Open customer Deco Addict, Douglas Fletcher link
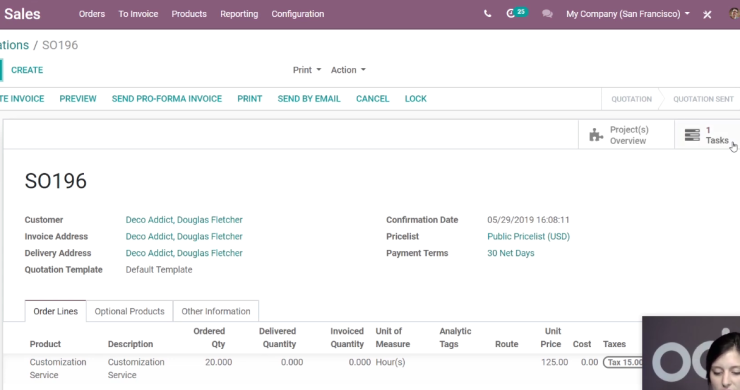 (184, 220)
